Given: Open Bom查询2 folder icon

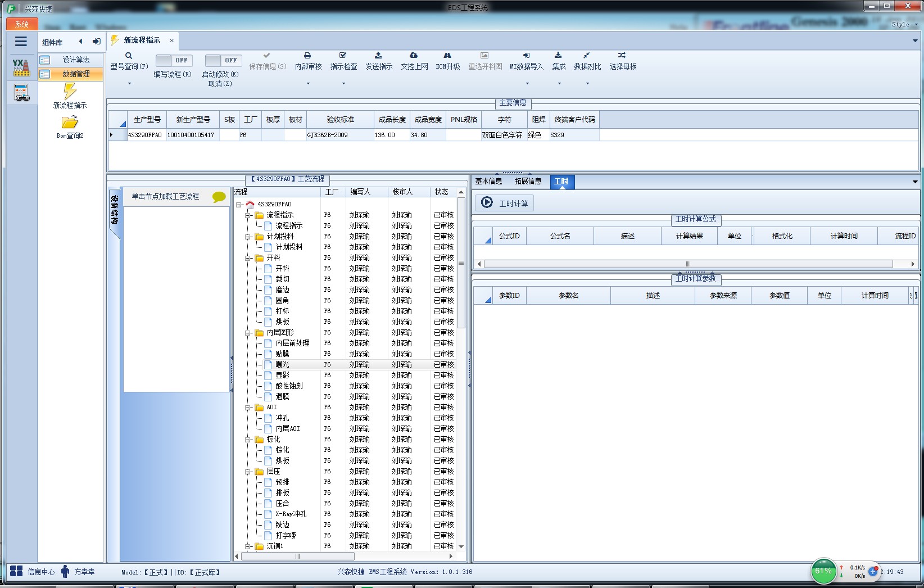Looking at the screenshot, I should pos(70,122).
